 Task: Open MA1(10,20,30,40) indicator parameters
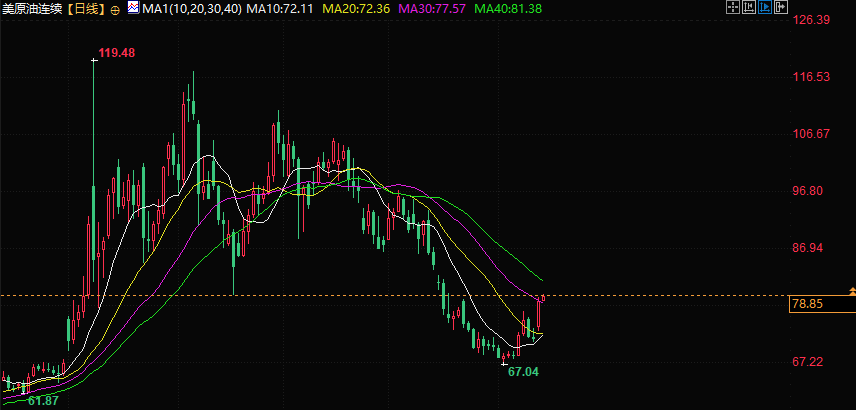(192, 9)
